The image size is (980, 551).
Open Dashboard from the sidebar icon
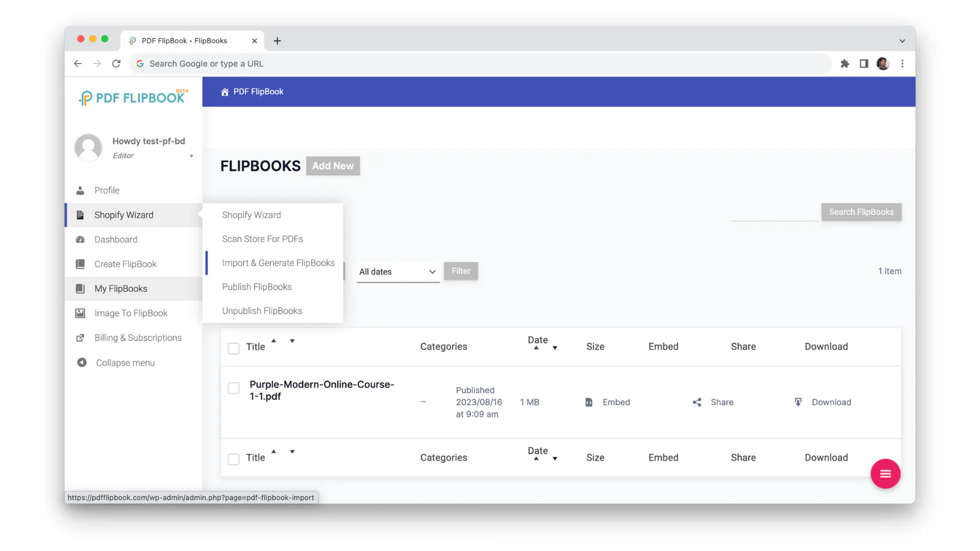point(81,239)
